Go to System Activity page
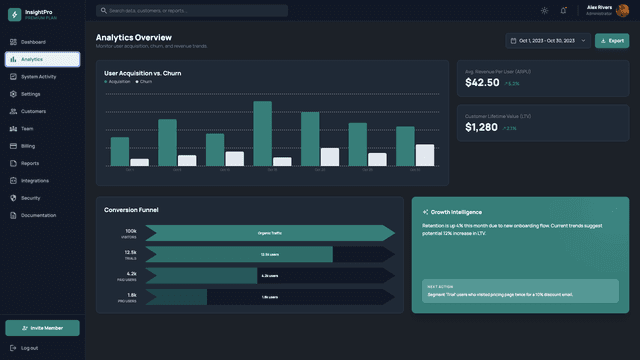This screenshot has width=640, height=360. point(42,77)
